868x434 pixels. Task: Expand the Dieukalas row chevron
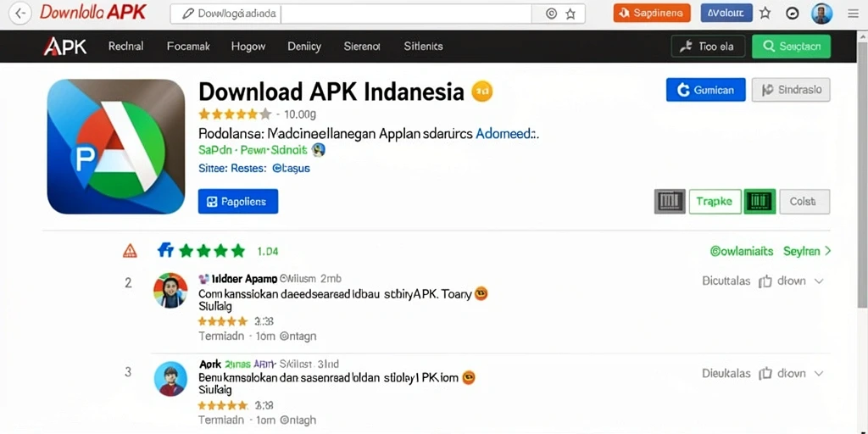point(820,374)
